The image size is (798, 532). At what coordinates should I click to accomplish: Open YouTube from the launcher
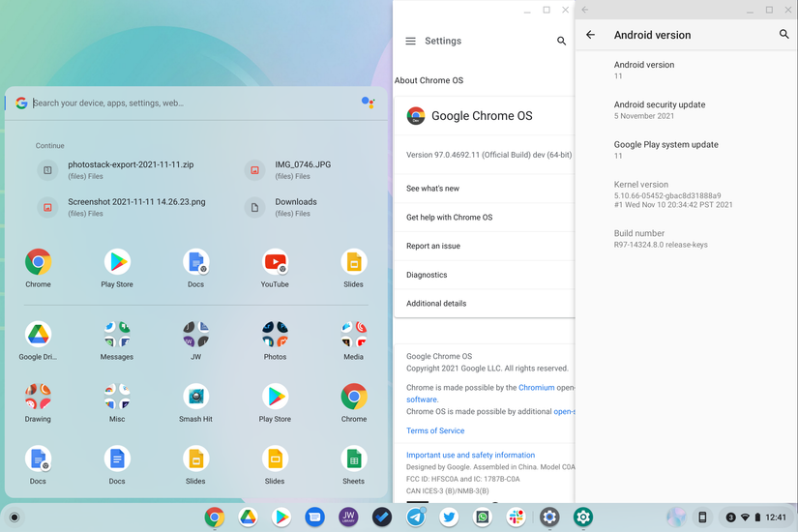(x=275, y=262)
